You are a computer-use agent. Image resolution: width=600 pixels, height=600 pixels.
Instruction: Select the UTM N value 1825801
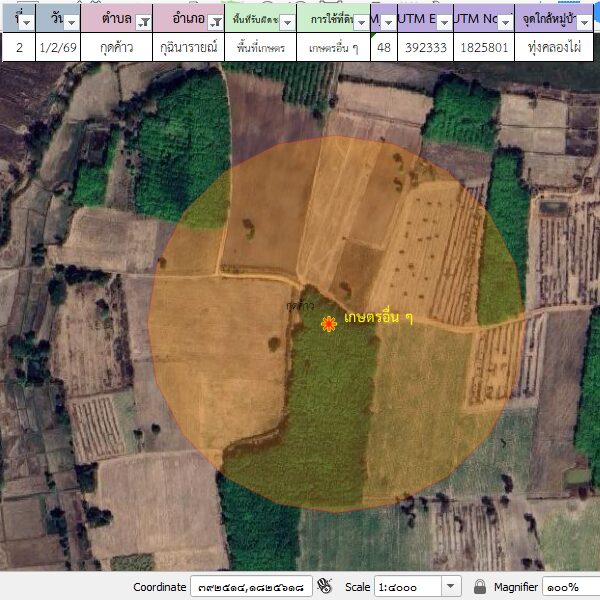(x=482, y=47)
